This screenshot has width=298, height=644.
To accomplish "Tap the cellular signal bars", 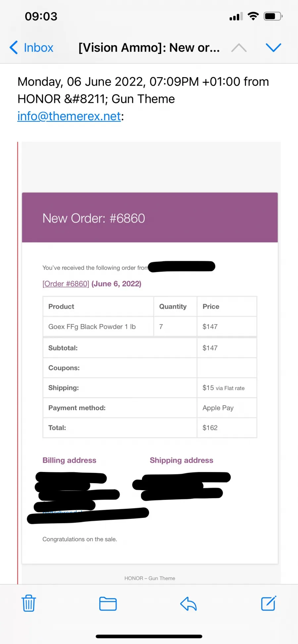I will tap(236, 17).
